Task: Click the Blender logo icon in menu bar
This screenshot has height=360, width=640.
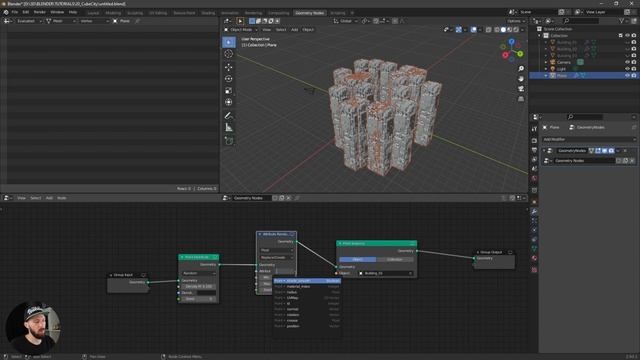Action: 6,12
